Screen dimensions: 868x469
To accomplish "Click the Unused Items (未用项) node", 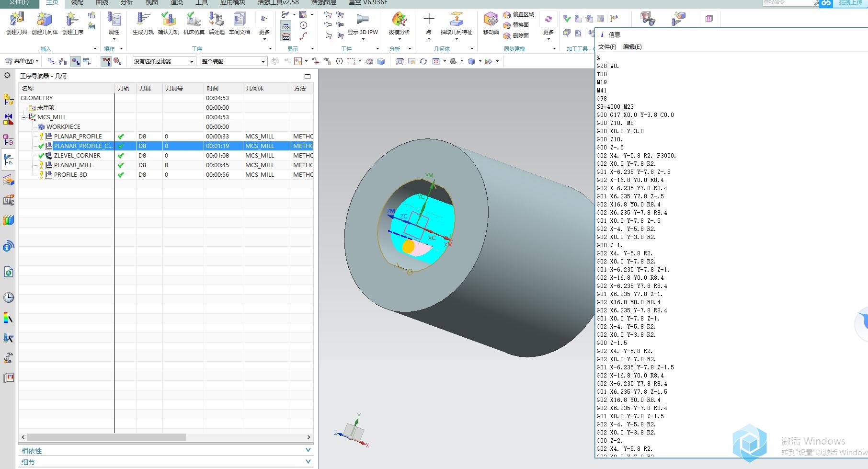I will pos(46,108).
